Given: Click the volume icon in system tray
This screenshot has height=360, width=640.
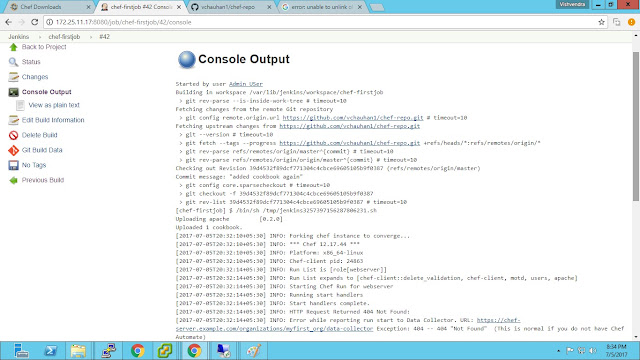Looking at the screenshot, I should coord(593,351).
